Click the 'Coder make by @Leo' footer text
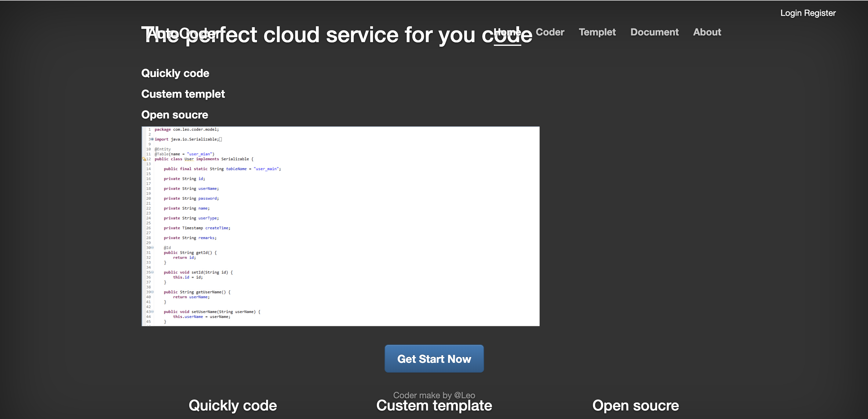This screenshot has height=419, width=868. click(x=434, y=395)
